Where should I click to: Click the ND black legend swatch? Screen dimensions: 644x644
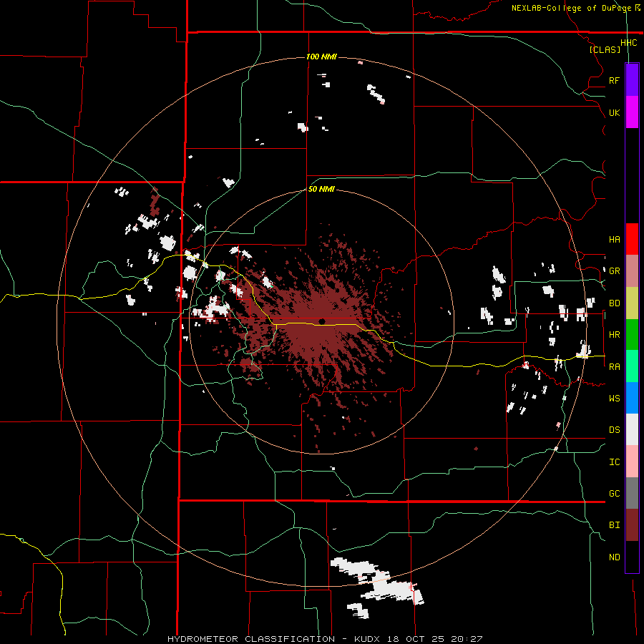[x=632, y=557]
